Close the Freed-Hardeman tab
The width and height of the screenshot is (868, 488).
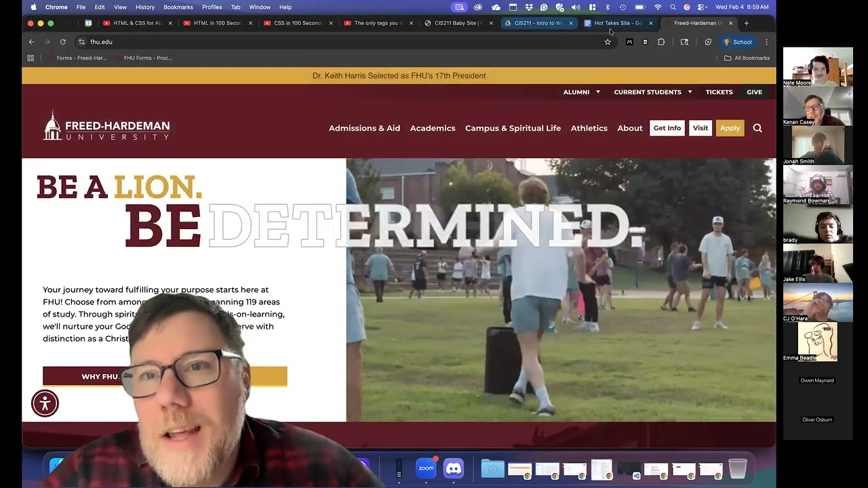point(730,23)
